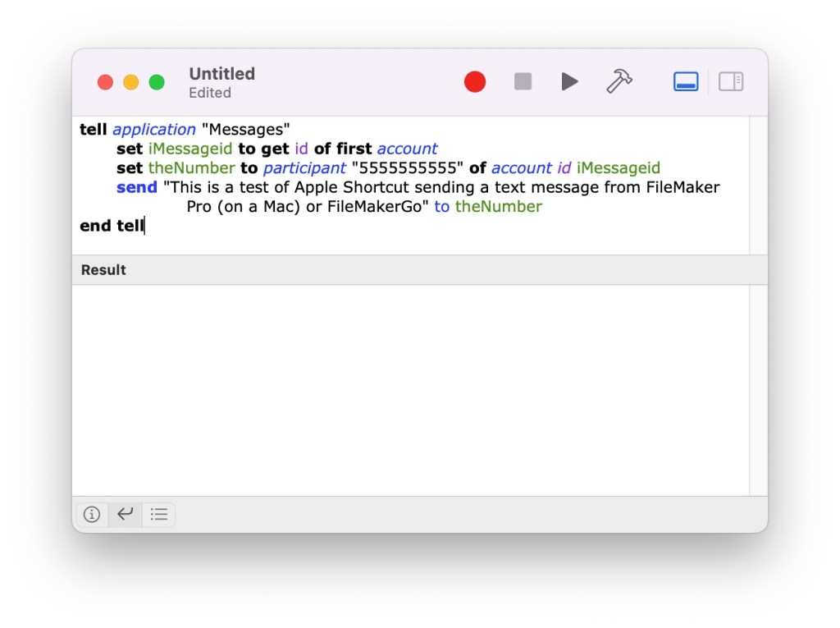Click the Edited status under the title

tap(210, 93)
